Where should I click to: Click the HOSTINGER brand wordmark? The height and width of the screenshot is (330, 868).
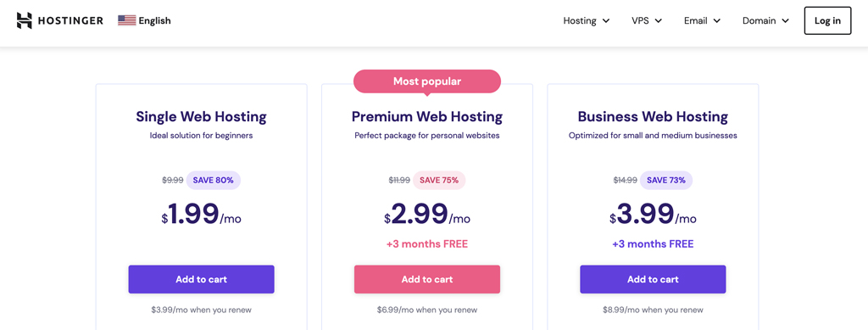point(70,21)
